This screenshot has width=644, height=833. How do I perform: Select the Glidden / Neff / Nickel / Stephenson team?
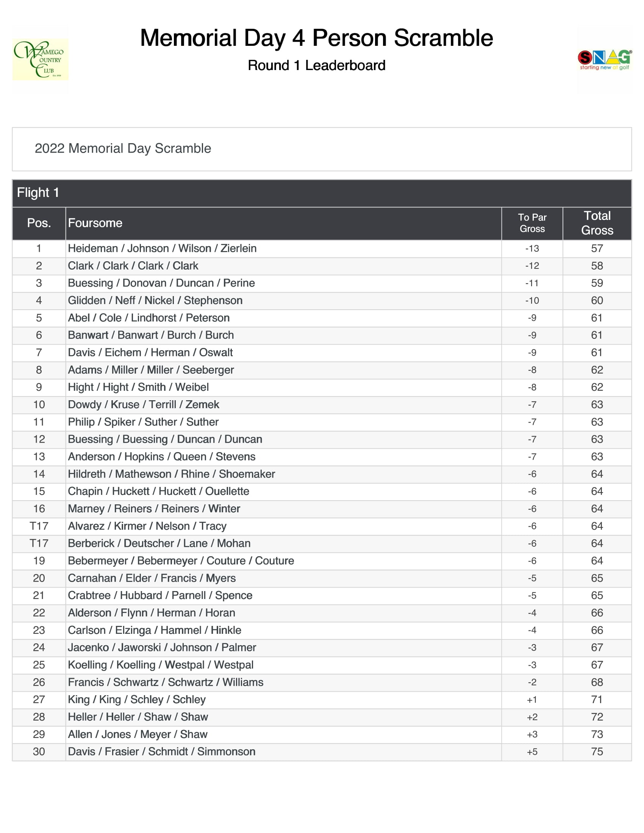(155, 301)
